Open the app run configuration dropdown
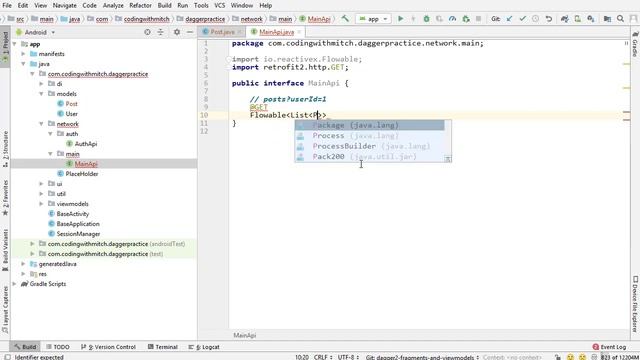The image size is (640, 360). point(373,19)
